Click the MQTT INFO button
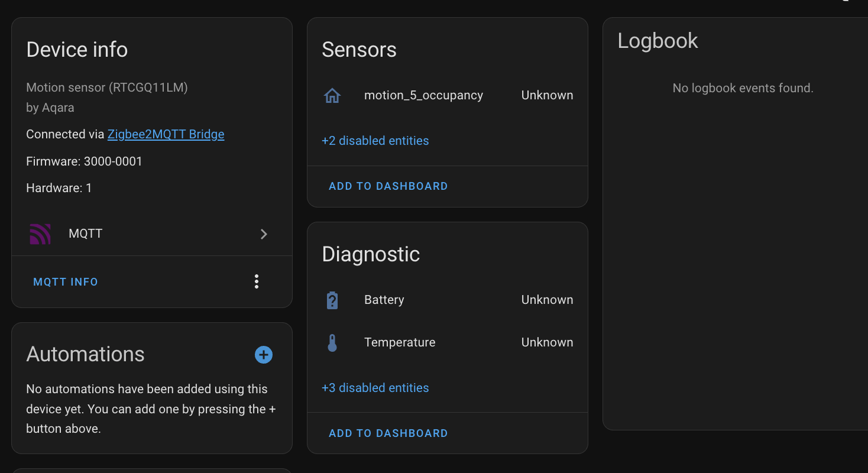Image resolution: width=868 pixels, height=473 pixels. [x=65, y=281]
